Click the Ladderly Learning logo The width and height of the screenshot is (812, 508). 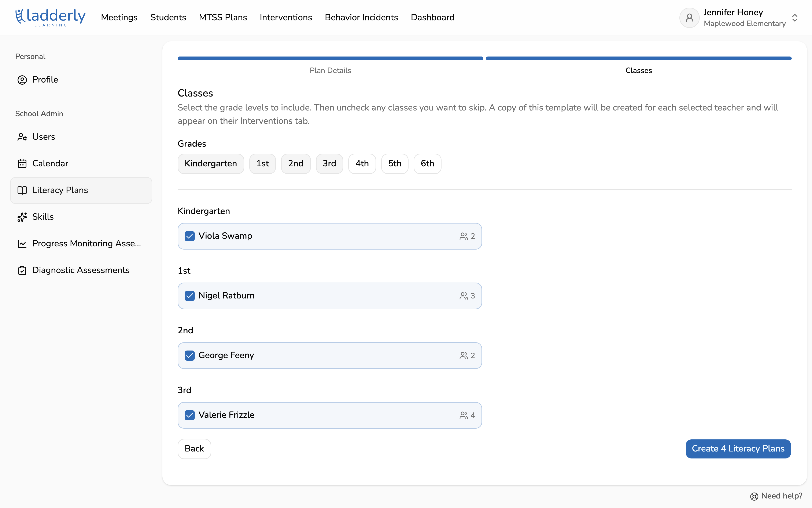pos(50,18)
